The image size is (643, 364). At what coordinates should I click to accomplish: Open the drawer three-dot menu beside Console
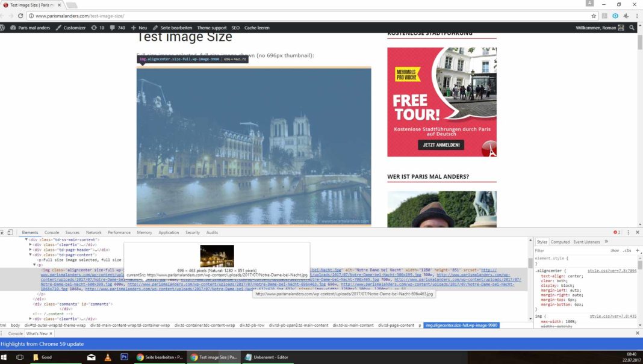pos(2,333)
